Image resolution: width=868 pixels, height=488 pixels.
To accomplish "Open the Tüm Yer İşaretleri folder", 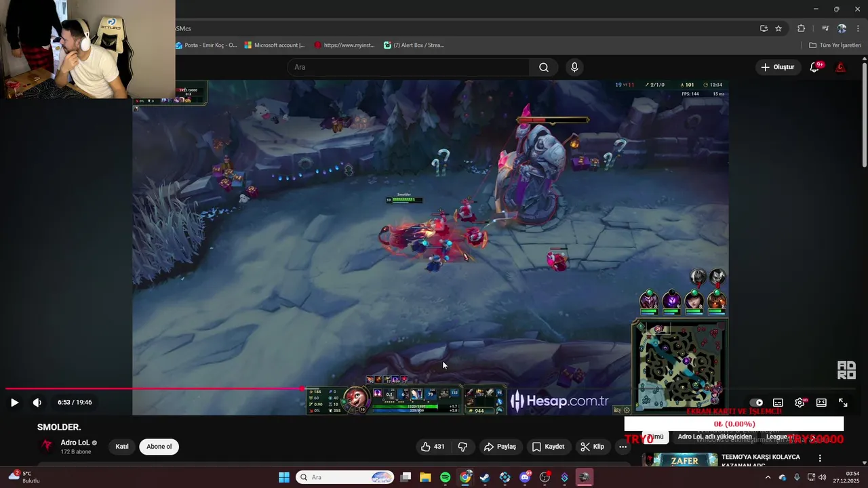I will (835, 45).
